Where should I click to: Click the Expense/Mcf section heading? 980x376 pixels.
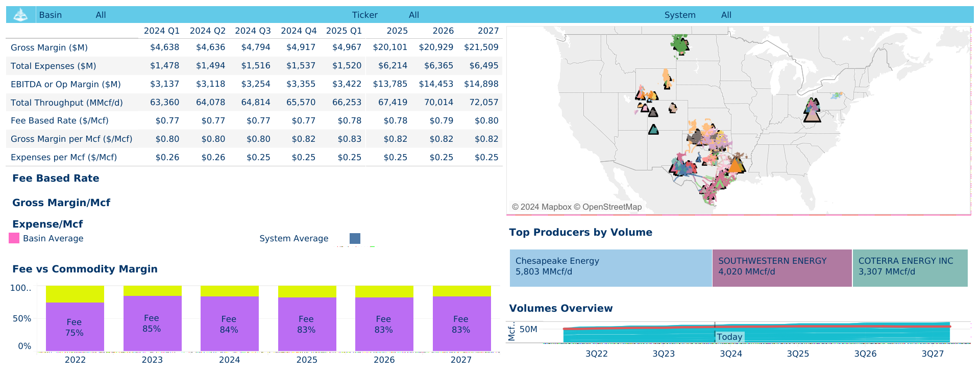tap(47, 224)
